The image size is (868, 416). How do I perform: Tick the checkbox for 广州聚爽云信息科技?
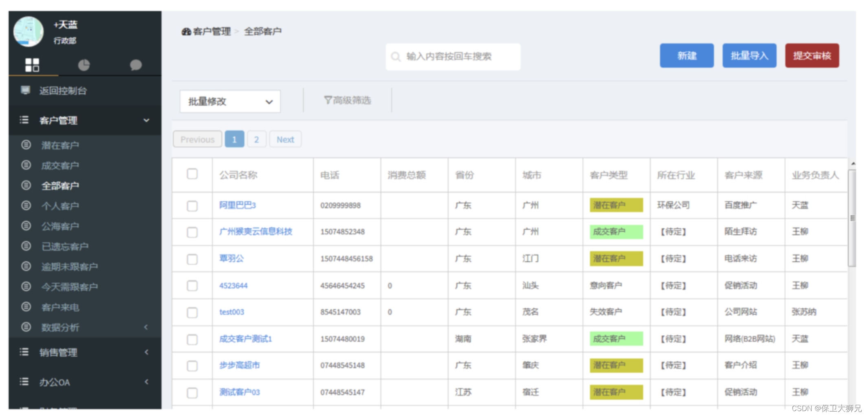[192, 232]
